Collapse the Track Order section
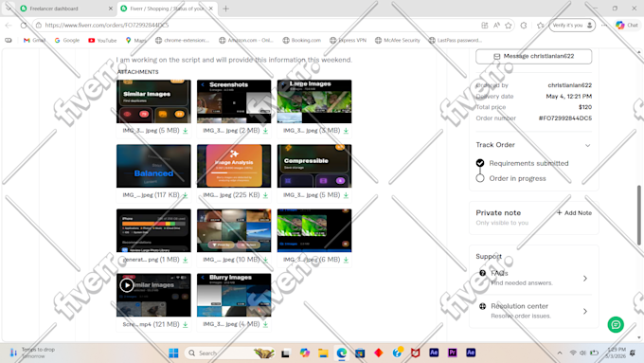Image resolution: width=644 pixels, height=363 pixels. [588, 145]
